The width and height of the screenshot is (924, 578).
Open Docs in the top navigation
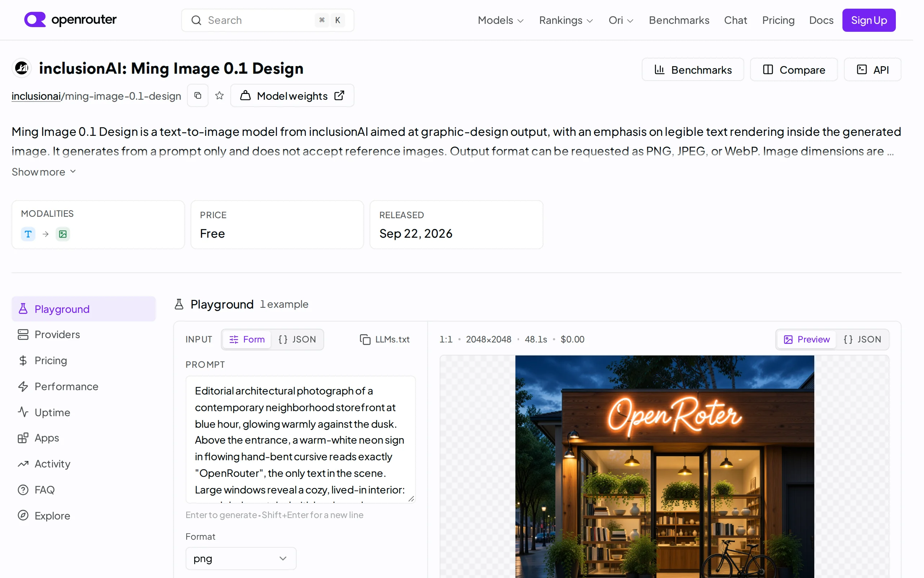point(821,20)
